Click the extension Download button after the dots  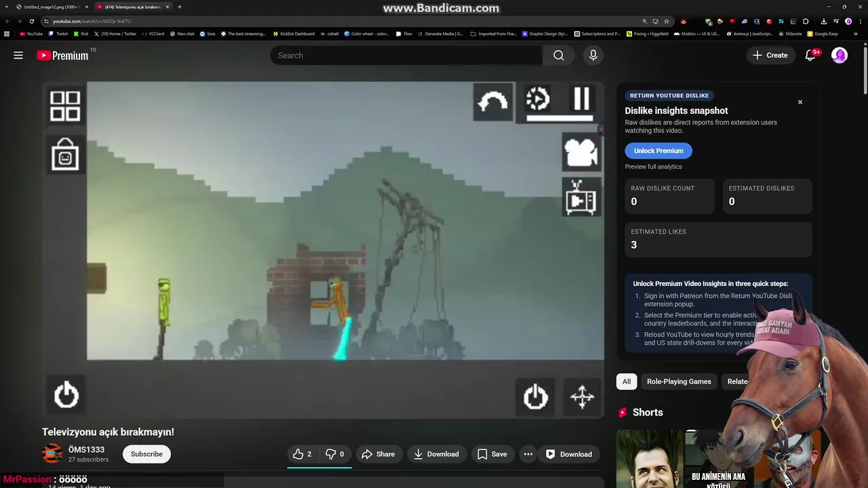[x=569, y=454]
